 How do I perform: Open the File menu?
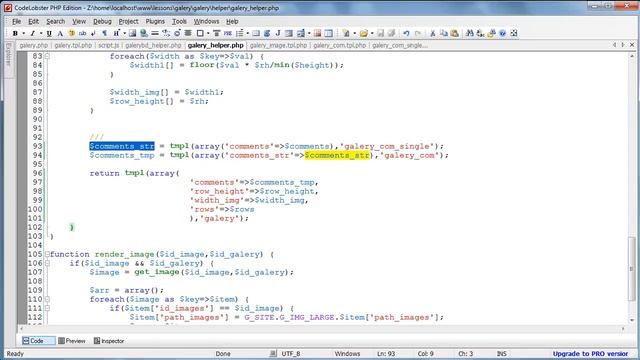pyautogui.click(x=16, y=21)
